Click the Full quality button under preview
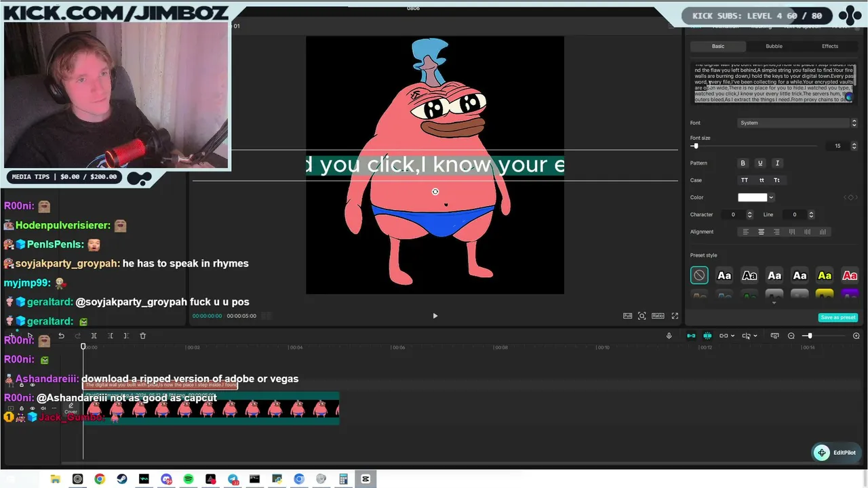 click(627, 316)
